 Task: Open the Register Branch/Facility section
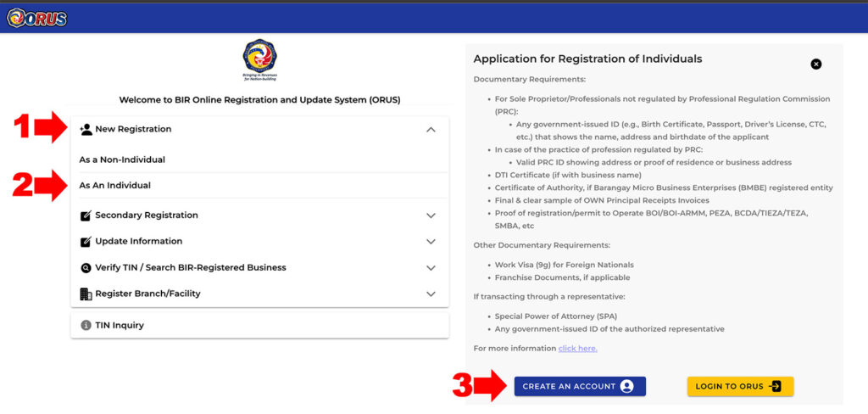(x=259, y=294)
